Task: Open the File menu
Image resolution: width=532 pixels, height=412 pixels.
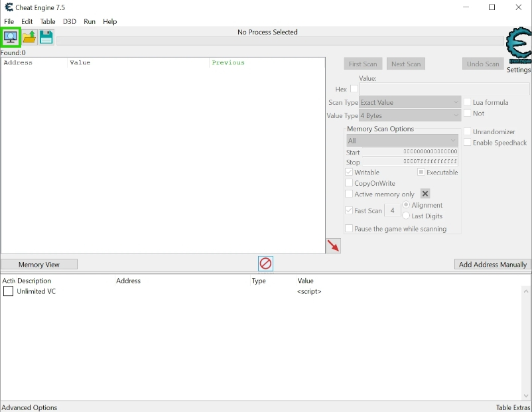Action: 9,21
